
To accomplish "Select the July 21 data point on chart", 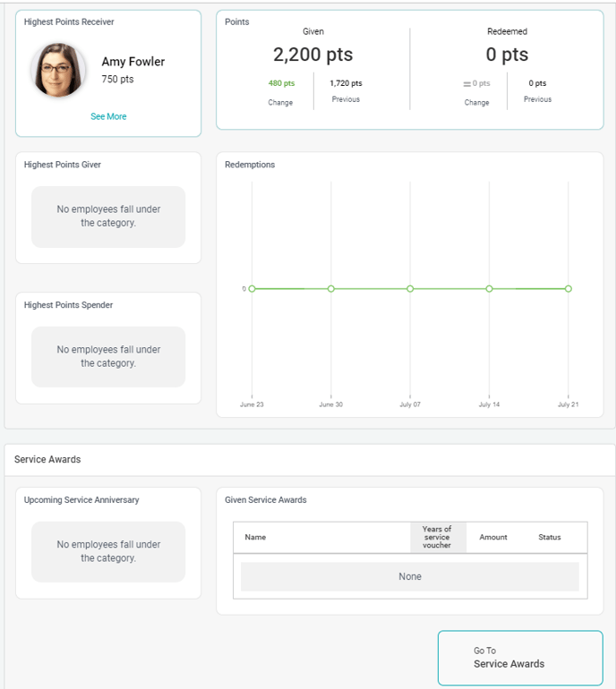I will point(568,289).
